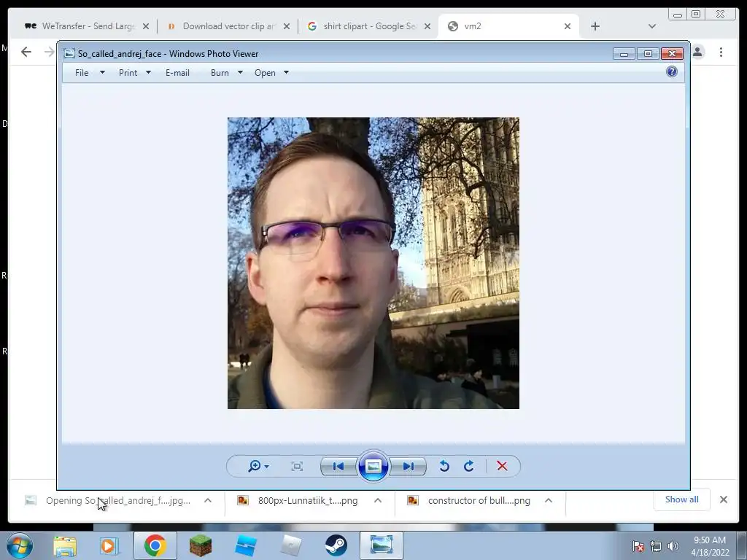747x560 pixels.
Task: Close the vm2 tab
Action: point(568,27)
